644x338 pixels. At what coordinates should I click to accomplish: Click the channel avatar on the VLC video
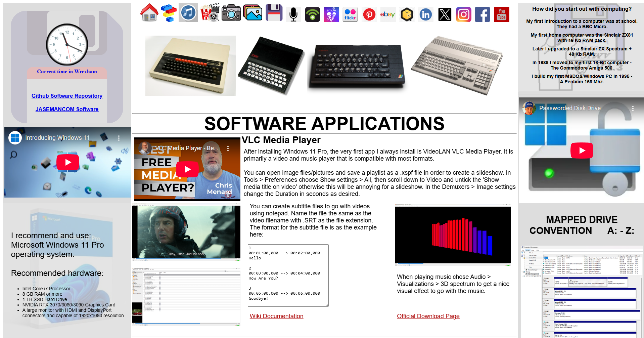(145, 148)
